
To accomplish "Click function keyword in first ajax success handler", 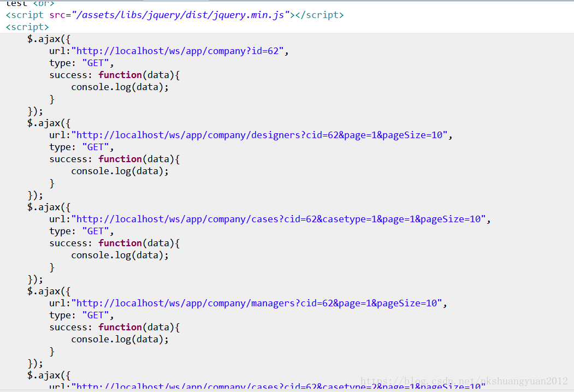I will pyautogui.click(x=120, y=75).
